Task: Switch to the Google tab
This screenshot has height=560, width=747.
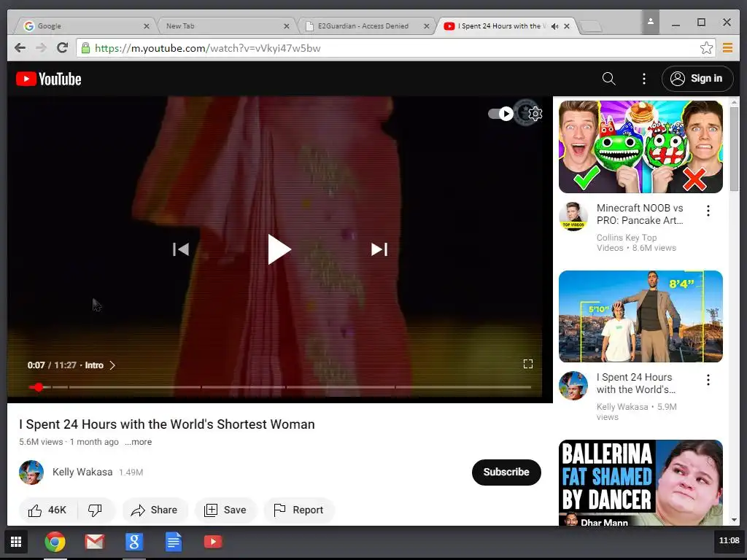Action: coord(86,26)
